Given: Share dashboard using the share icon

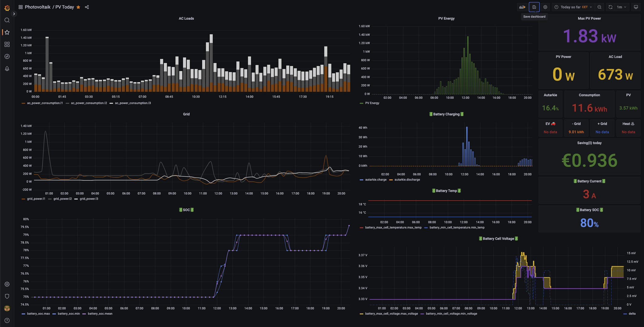Looking at the screenshot, I should tap(87, 7).
